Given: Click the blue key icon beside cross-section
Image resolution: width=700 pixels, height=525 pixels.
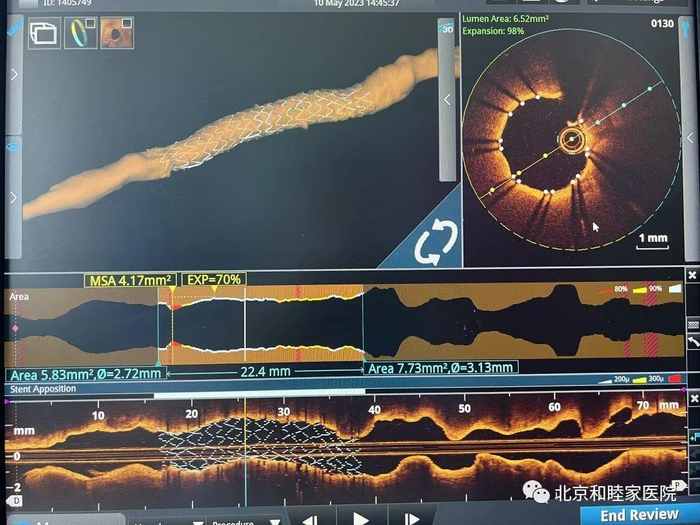Looking at the screenshot, I should coord(686,29).
